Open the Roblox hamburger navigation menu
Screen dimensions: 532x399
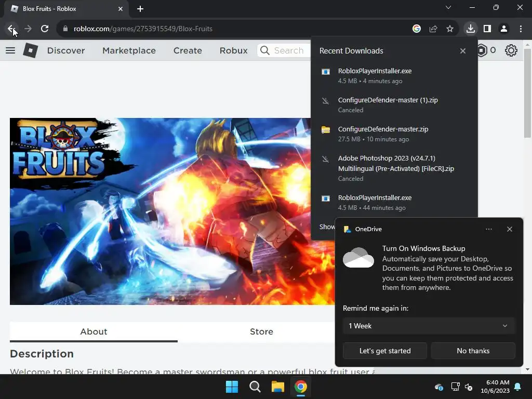click(x=10, y=50)
